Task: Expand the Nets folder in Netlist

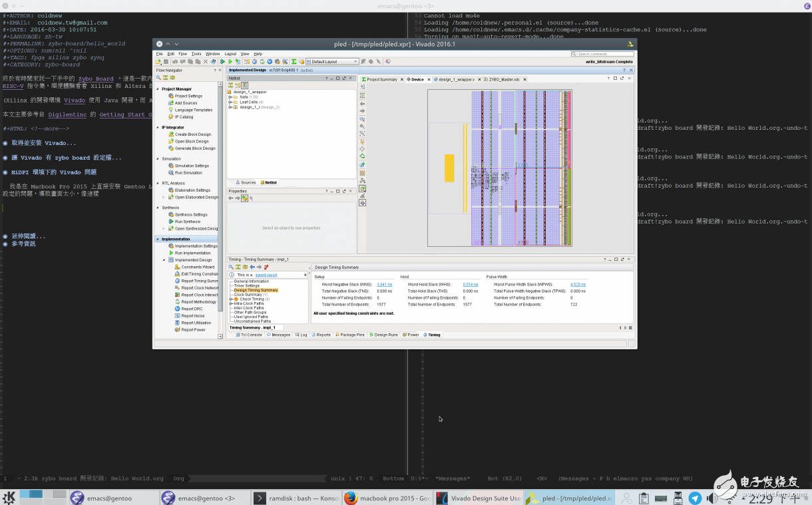Action: click(230, 97)
